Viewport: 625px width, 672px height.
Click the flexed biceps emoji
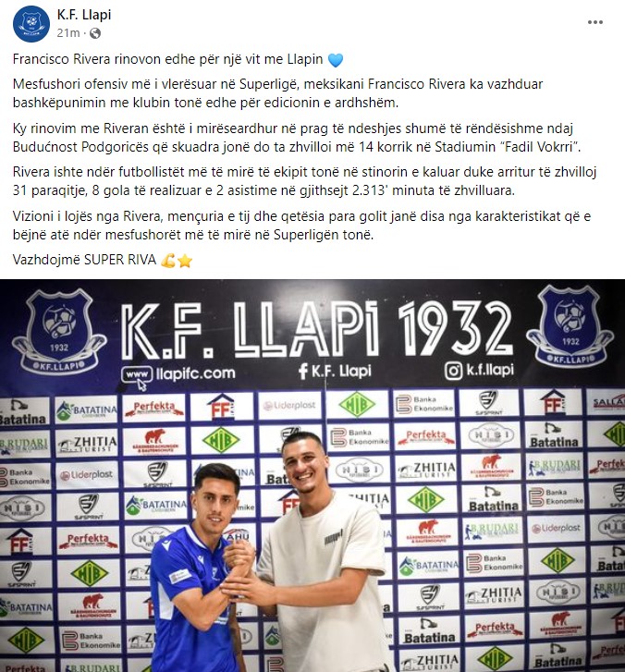point(167,260)
